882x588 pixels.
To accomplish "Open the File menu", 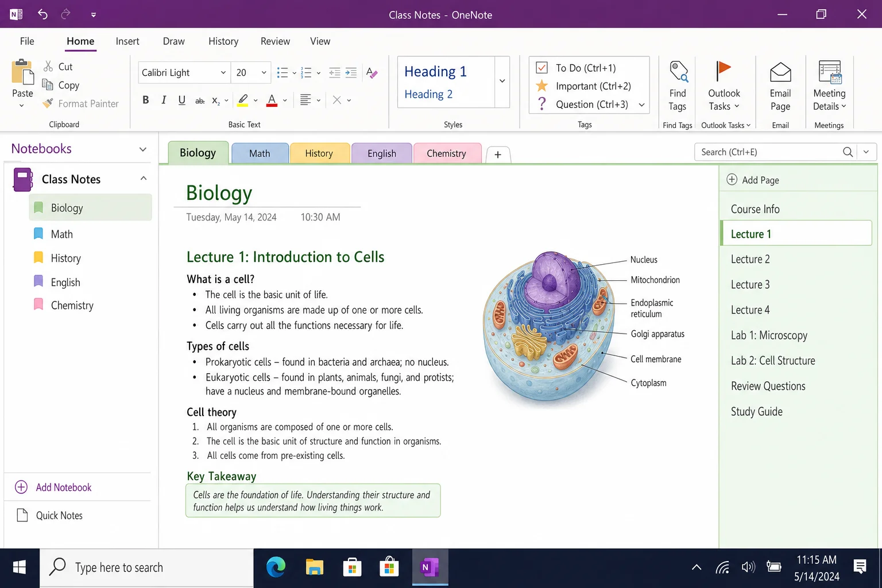I will pos(27,41).
